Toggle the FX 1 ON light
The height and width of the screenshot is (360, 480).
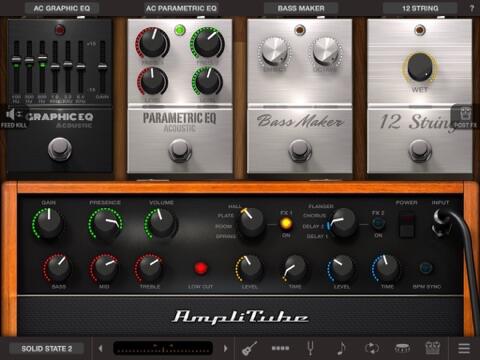pyautogui.click(x=286, y=224)
